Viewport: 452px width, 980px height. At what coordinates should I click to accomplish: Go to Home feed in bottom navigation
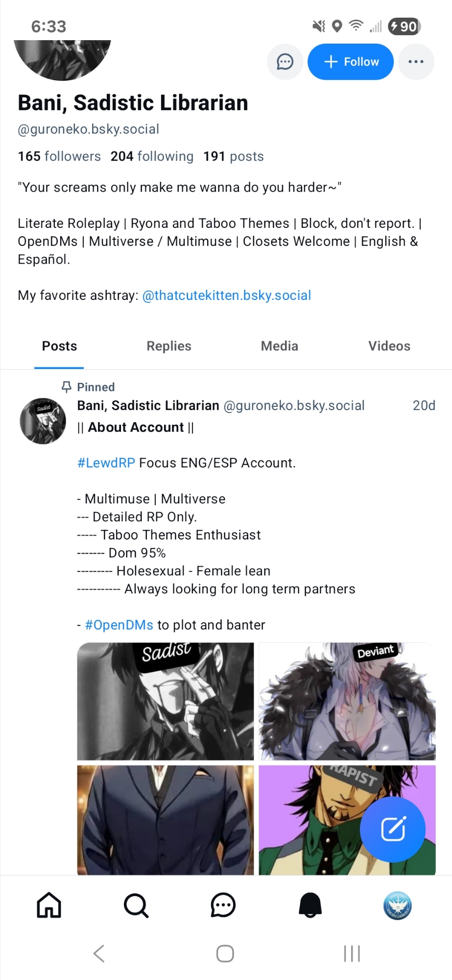(49, 905)
